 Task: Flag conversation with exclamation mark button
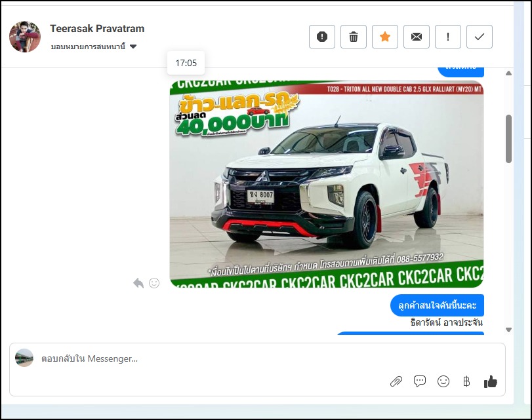pos(448,37)
